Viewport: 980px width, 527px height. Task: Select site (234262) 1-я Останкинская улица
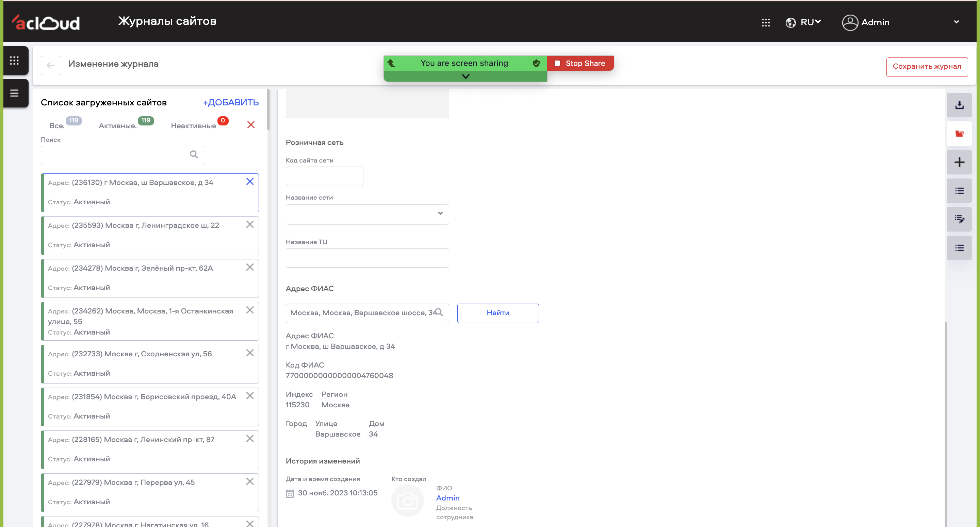[x=150, y=321]
